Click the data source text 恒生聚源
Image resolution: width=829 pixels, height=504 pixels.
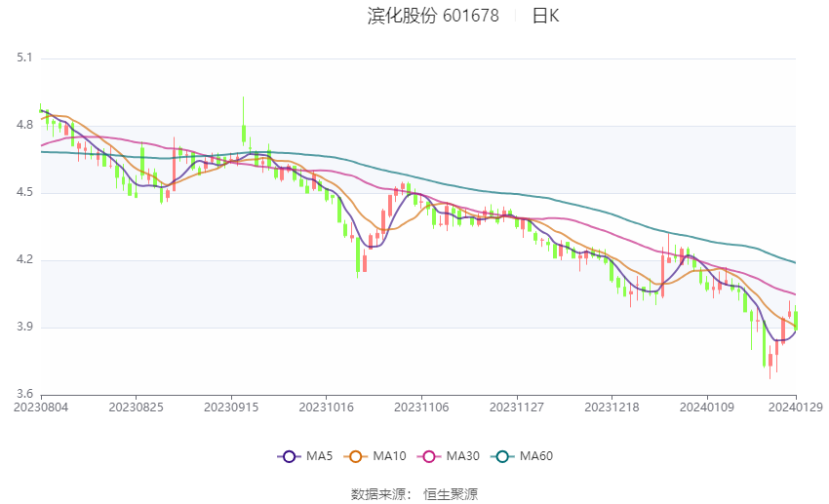[x=451, y=494]
